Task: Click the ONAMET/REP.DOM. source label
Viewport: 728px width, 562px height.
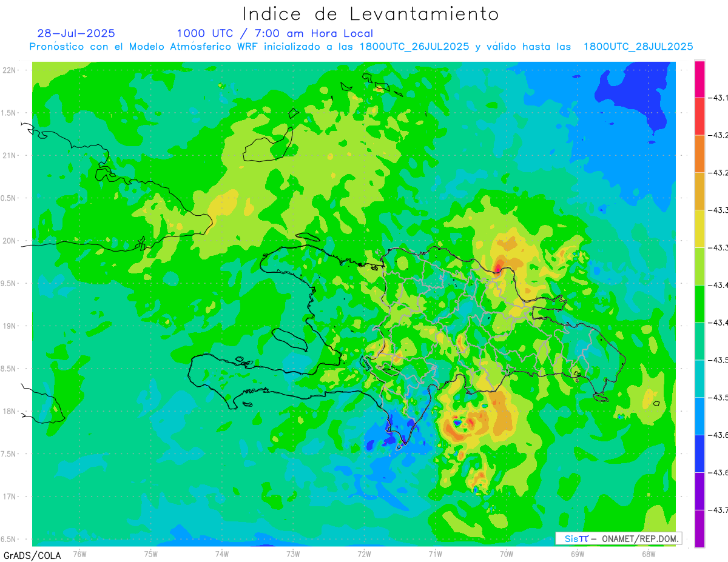Action: [640, 538]
